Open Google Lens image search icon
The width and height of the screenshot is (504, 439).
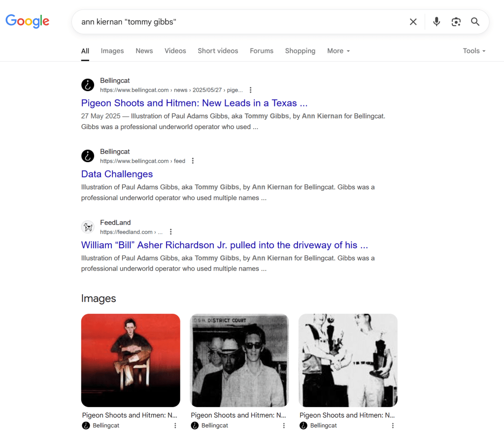point(456,22)
